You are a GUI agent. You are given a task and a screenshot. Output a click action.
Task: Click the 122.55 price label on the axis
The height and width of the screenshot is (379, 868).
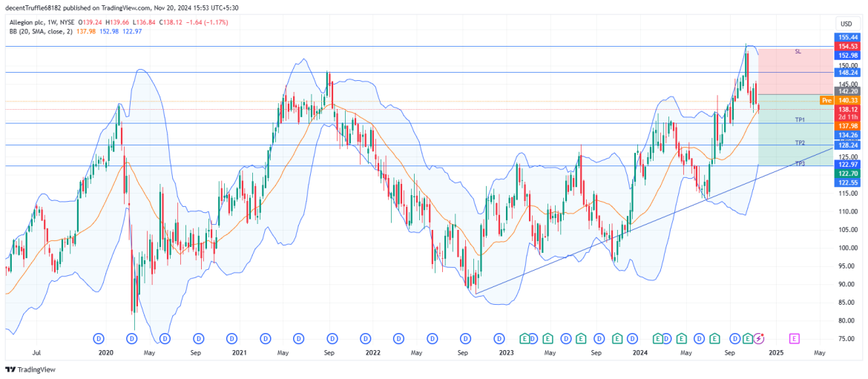click(846, 182)
